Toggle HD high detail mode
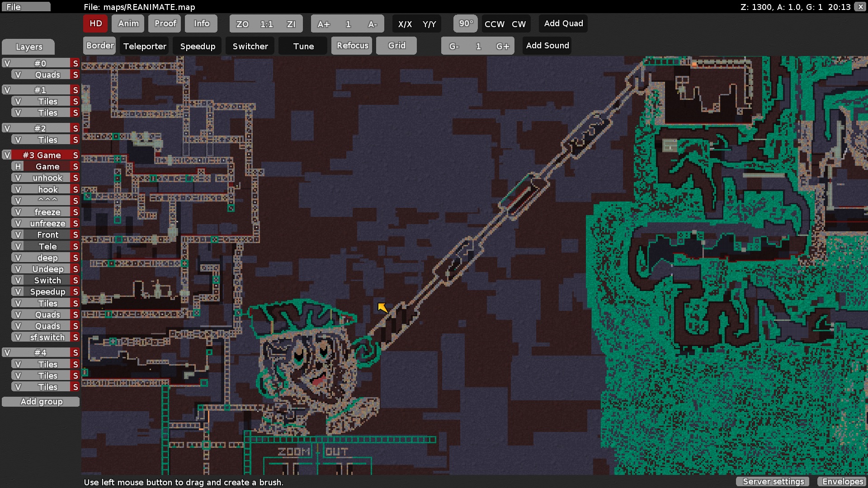The width and height of the screenshot is (868, 488). [x=95, y=23]
